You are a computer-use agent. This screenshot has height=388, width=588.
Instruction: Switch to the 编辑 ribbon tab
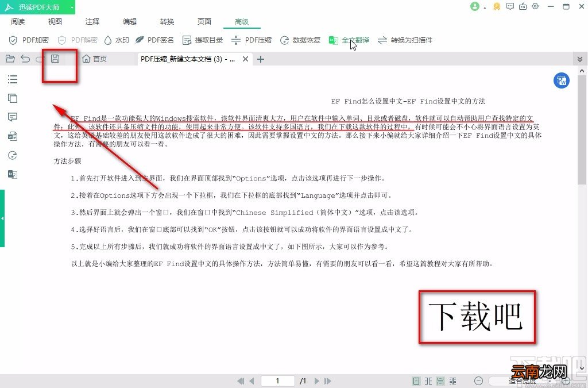[x=130, y=21]
